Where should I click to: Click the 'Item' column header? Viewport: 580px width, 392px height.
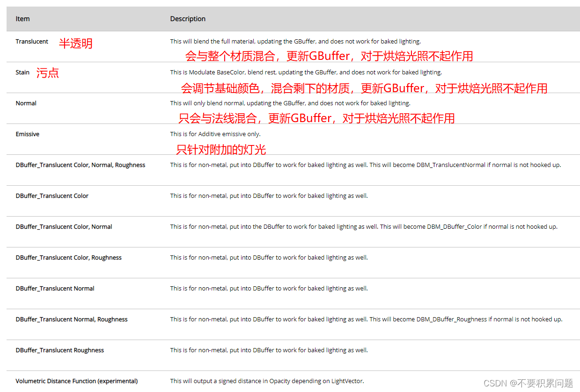click(22, 19)
